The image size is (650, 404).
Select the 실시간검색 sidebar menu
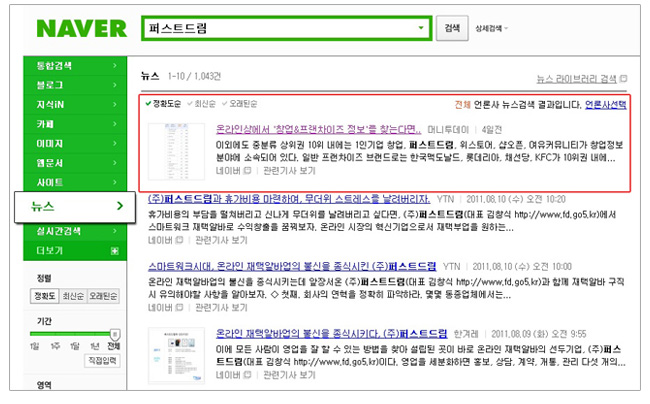[x=75, y=231]
